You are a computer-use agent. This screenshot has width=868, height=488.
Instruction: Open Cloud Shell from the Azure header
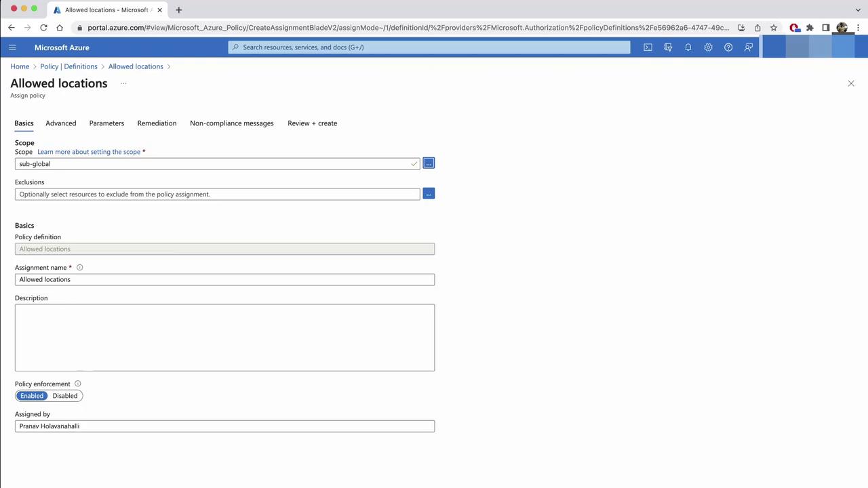tap(648, 47)
